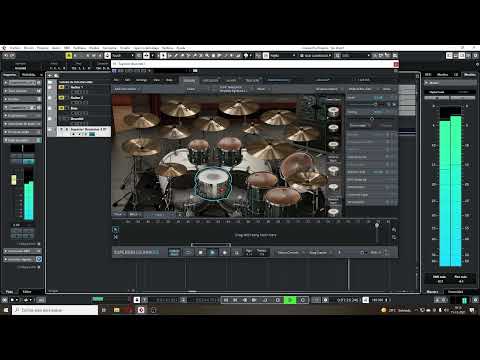Click the pointer tool icon beside the song track
The image size is (480, 360).
click(115, 229)
